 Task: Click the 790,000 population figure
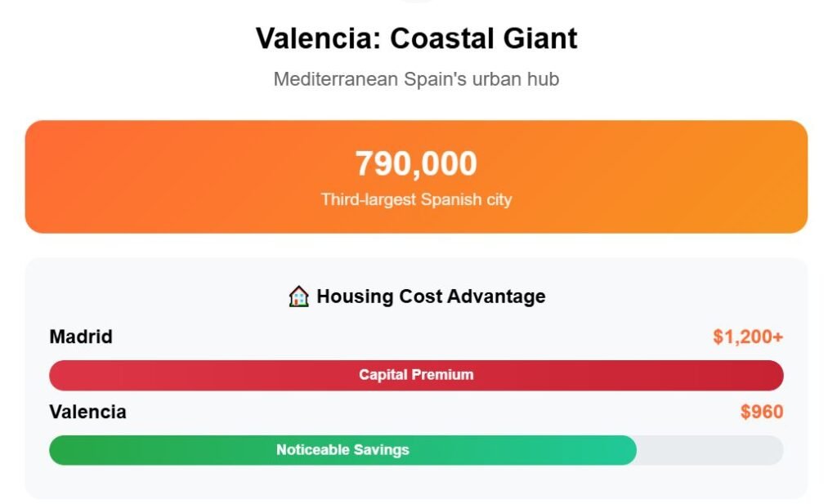coord(416,164)
